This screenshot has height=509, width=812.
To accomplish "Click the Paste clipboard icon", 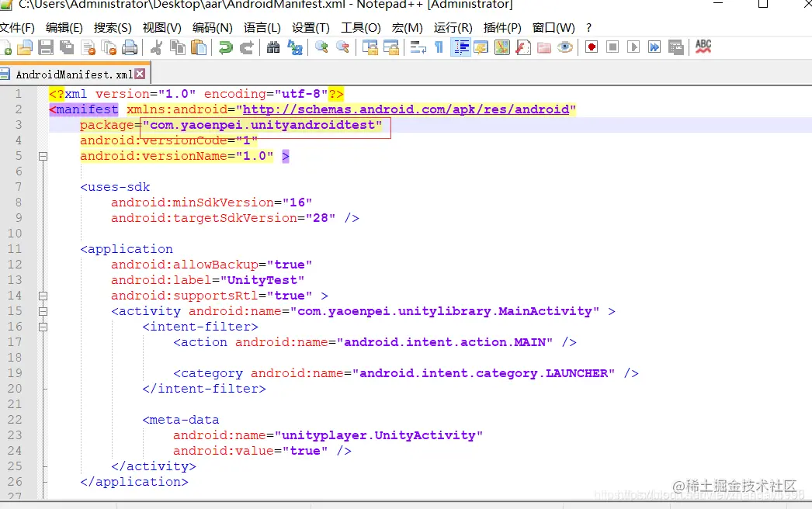I will (199, 47).
